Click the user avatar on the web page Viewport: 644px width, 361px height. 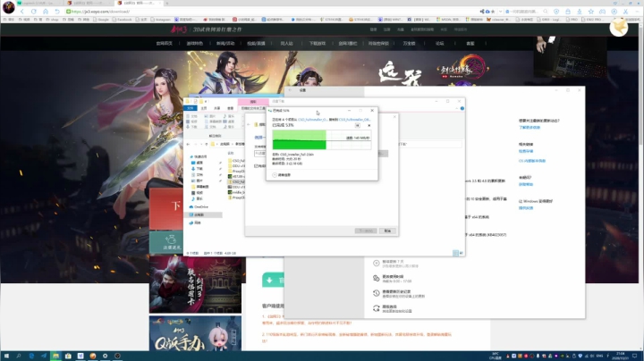click(619, 28)
